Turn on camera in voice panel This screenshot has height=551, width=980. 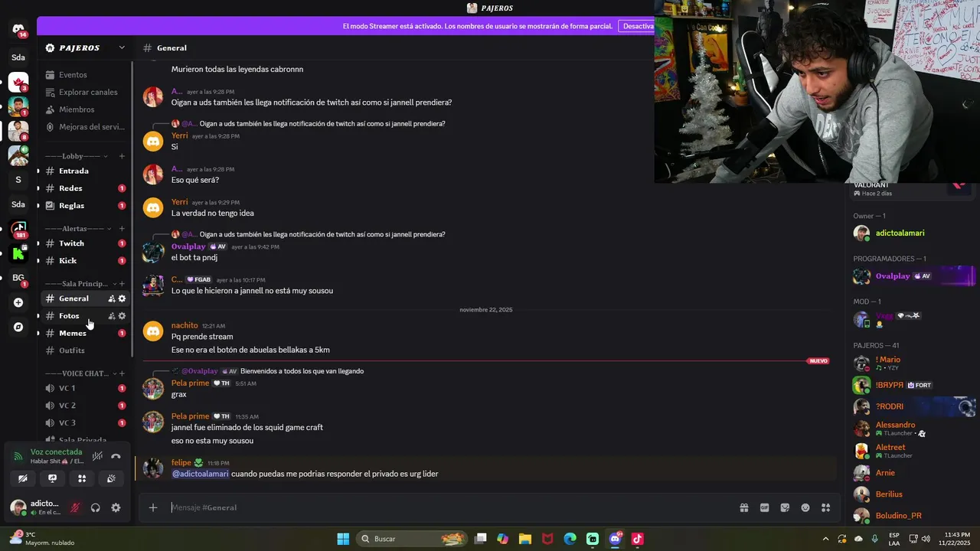click(x=23, y=478)
